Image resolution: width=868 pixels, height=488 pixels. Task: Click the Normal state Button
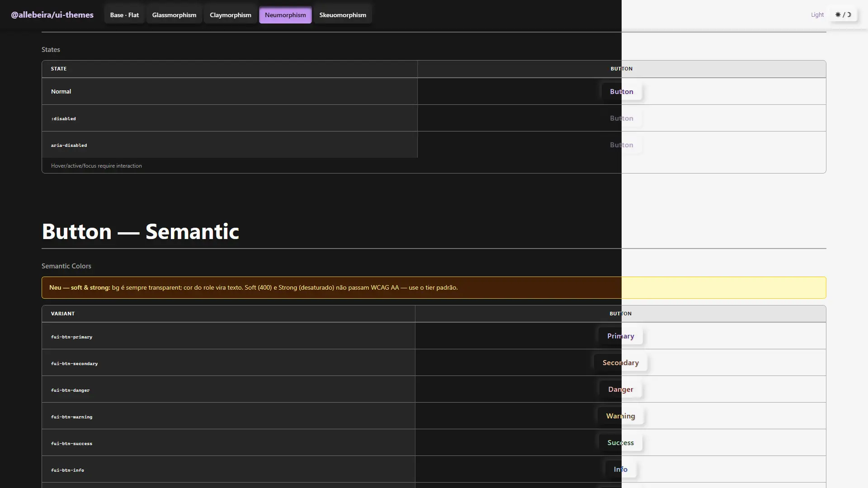(622, 91)
